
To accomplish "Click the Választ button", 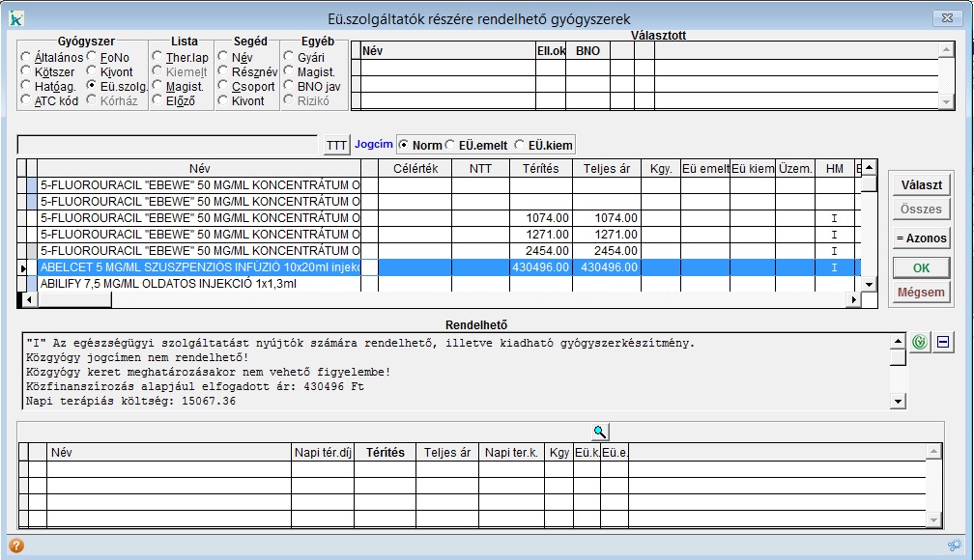I will 921,184.
